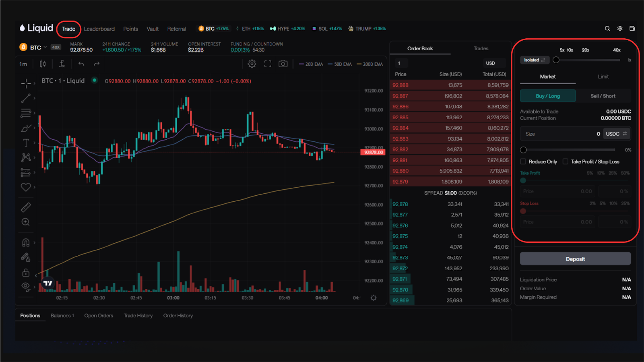Expand the heart favorites tool group arrow
The height and width of the screenshot is (362, 644).
pos(35,187)
